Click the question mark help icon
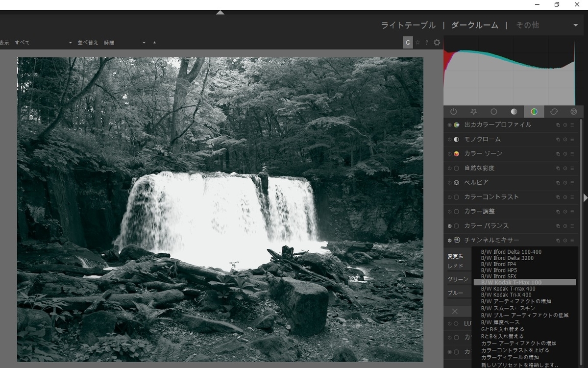This screenshot has height=368, width=588. 426,43
